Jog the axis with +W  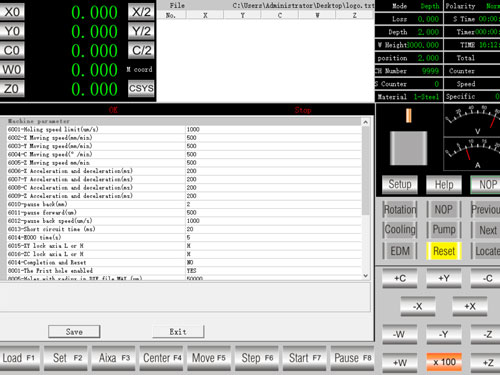400,362
